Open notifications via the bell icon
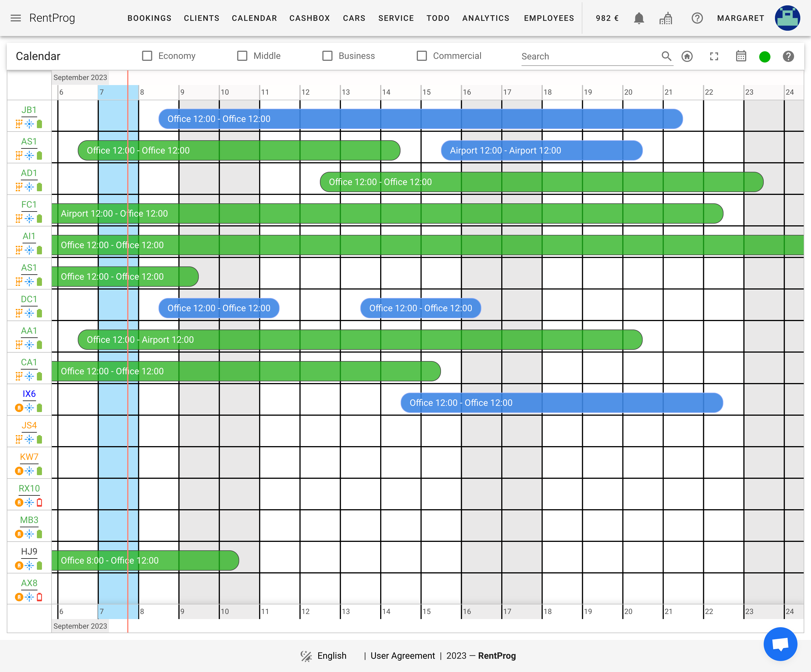Screen dimensions: 811x672 click(x=639, y=18)
